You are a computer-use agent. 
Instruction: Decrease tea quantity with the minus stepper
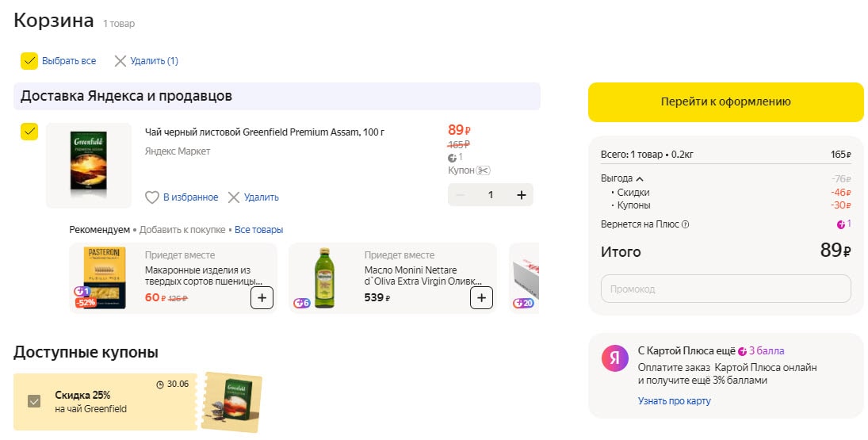pyautogui.click(x=461, y=195)
